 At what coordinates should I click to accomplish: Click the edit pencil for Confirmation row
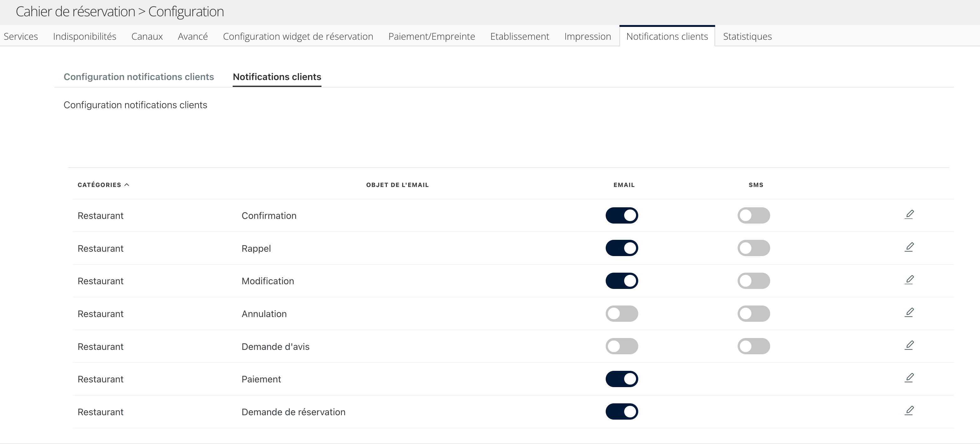909,214
